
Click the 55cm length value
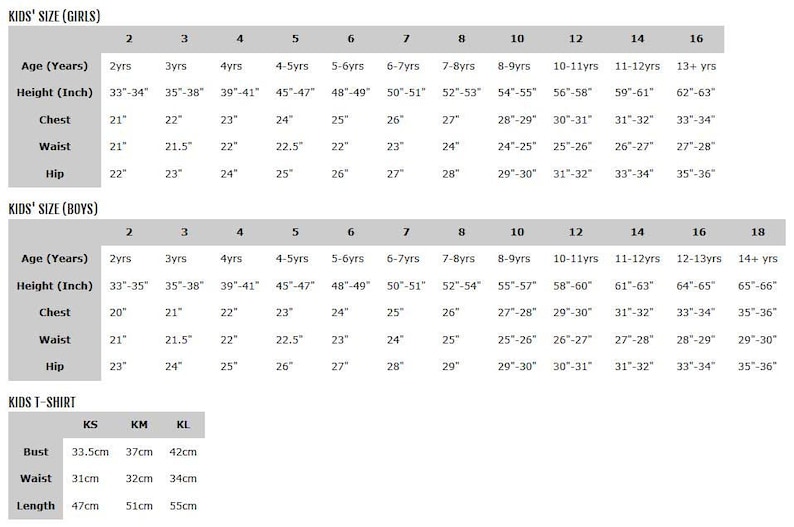click(x=183, y=506)
